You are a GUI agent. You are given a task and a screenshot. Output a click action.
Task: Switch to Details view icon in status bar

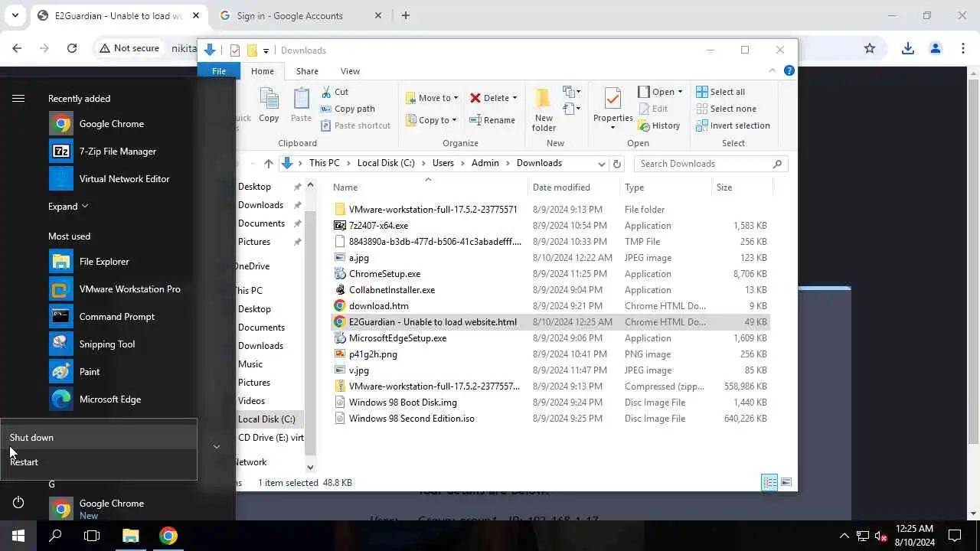(769, 482)
